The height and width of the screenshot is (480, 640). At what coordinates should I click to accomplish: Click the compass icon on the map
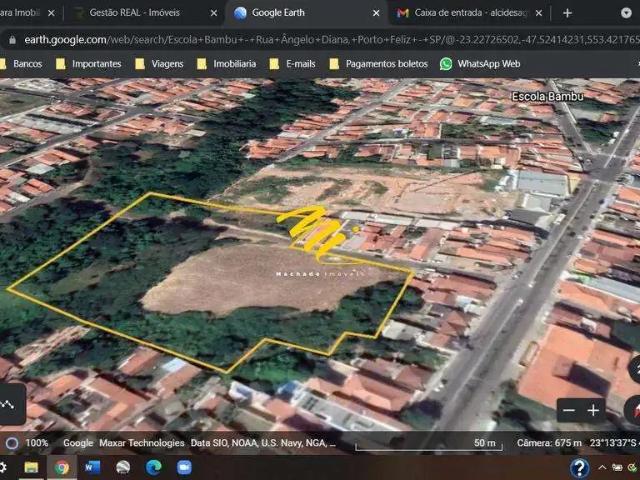(x=633, y=410)
